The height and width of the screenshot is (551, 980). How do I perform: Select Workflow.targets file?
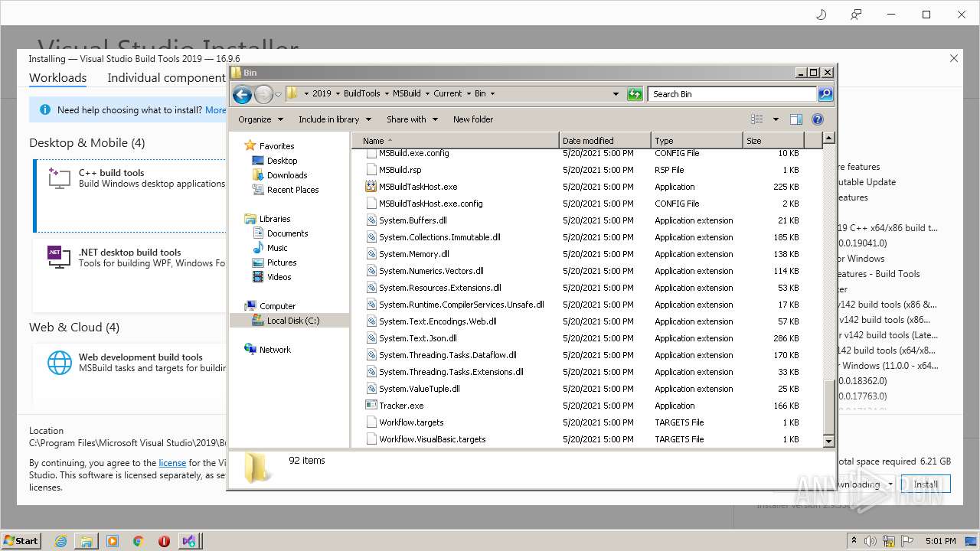click(x=411, y=422)
